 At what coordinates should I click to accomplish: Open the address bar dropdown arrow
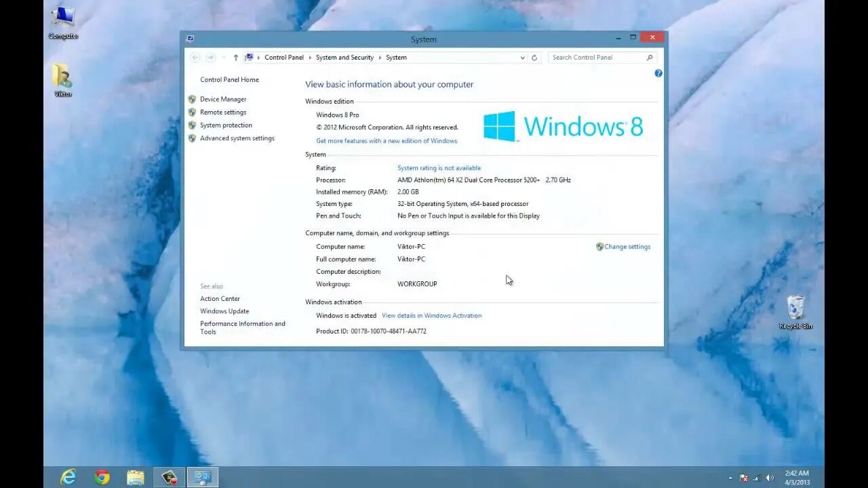[x=521, y=58]
